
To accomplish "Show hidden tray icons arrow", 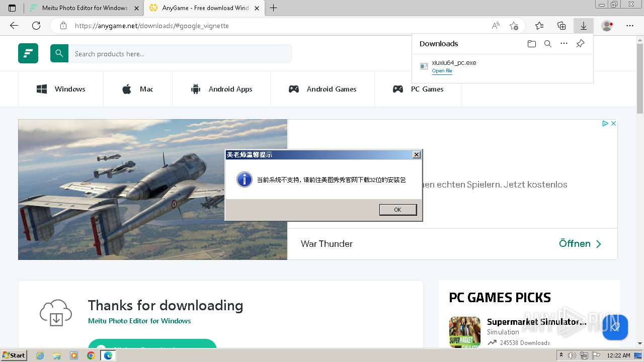I will 561,355.
